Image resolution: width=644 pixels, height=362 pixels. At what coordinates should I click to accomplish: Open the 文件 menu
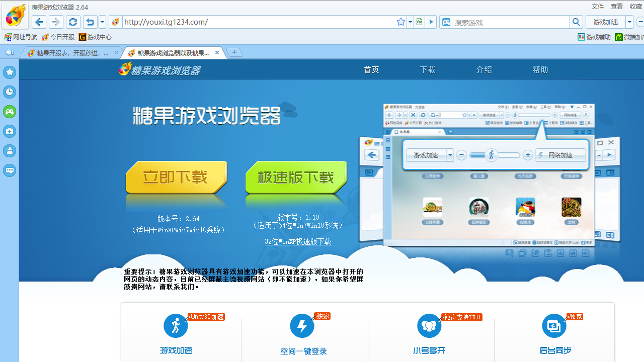(x=597, y=7)
